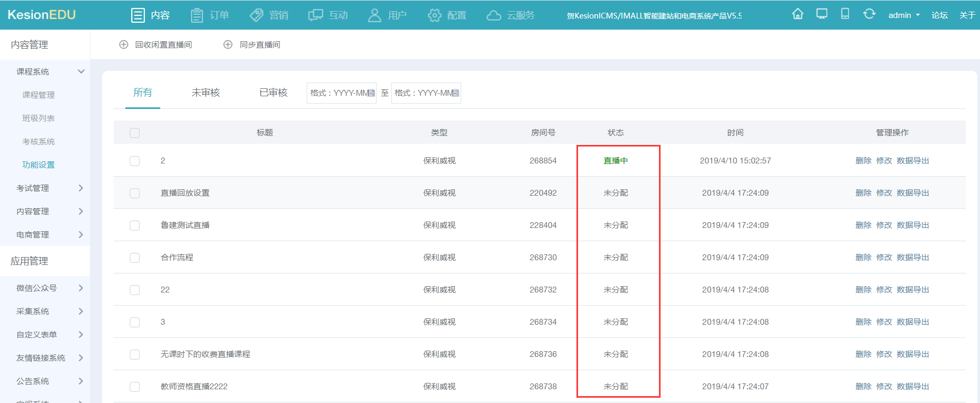The height and width of the screenshot is (403, 980).
Task: Click the refresh sync icon in the header
Action: click(869, 14)
